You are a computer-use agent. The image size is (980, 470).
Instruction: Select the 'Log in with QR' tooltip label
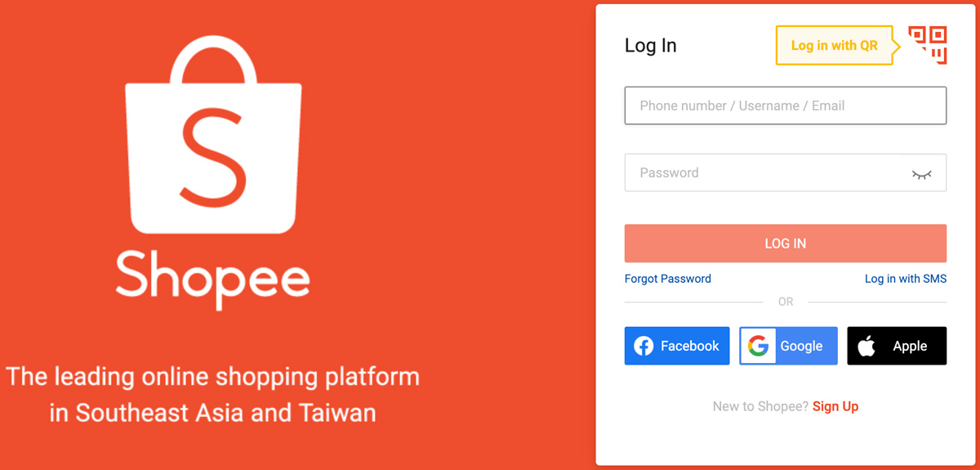pos(834,46)
